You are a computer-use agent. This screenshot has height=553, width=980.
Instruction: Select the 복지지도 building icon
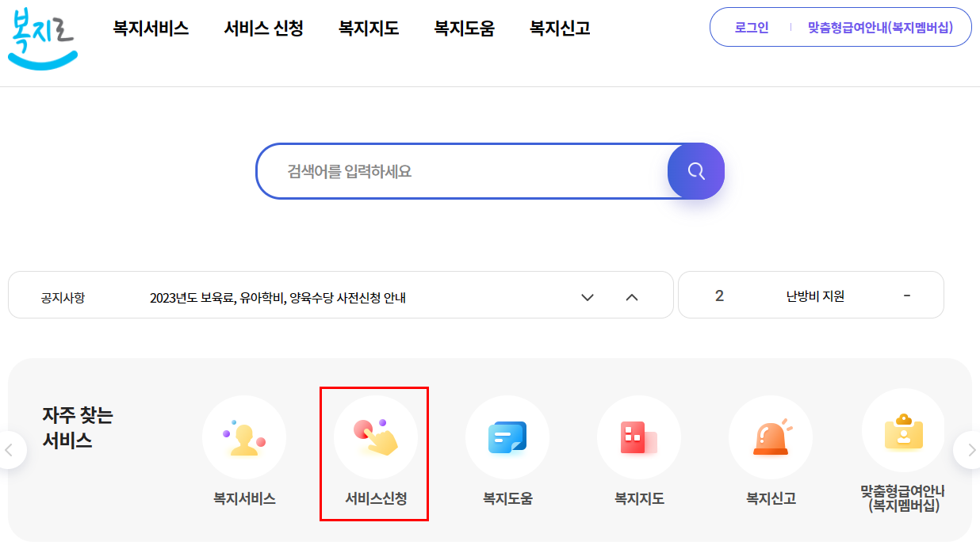tap(638, 437)
